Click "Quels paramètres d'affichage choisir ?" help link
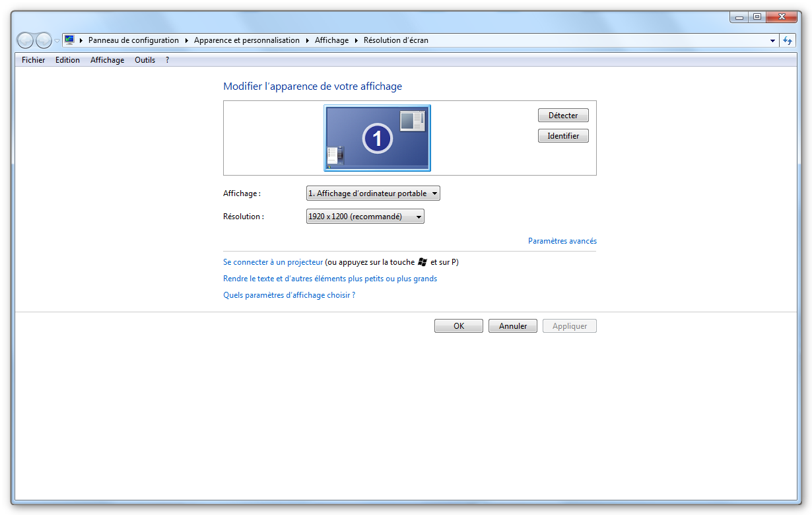Viewport: 812px width, 515px height. (x=289, y=295)
